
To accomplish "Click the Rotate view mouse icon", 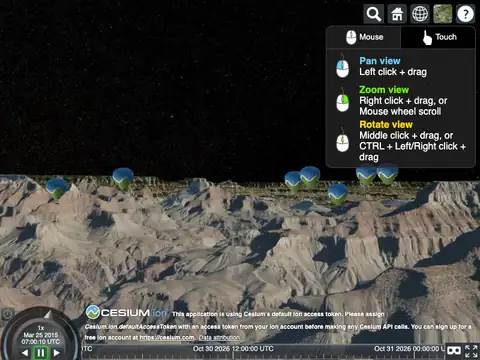I will pos(342,140).
